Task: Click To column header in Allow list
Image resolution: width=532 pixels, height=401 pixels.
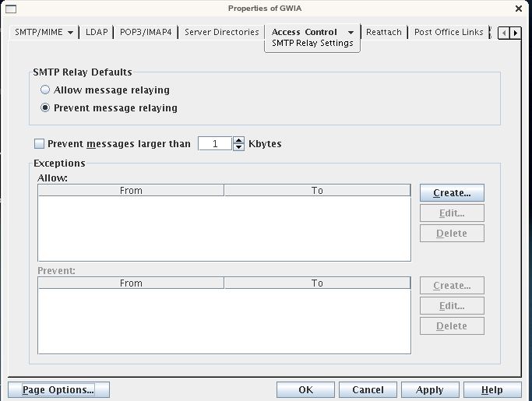Action: [x=317, y=190]
